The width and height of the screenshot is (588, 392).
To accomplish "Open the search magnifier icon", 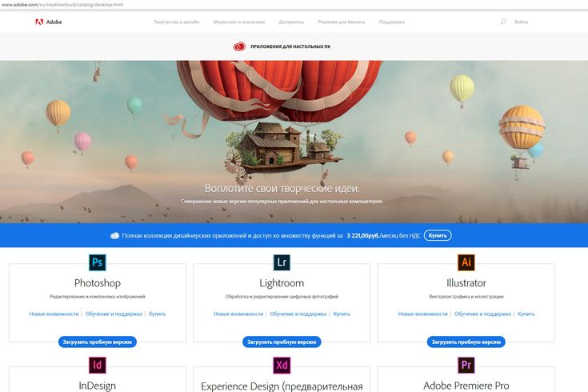I will [503, 22].
